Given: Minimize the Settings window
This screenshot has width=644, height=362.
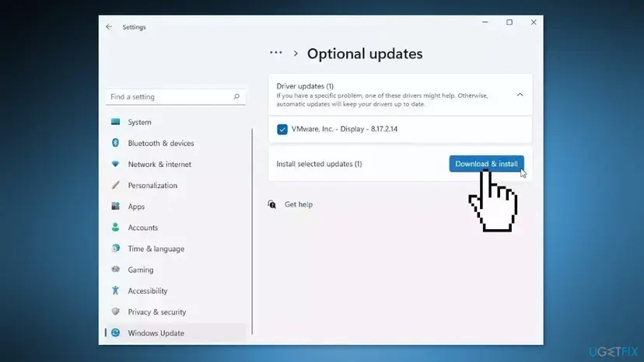Looking at the screenshot, I should [485, 23].
